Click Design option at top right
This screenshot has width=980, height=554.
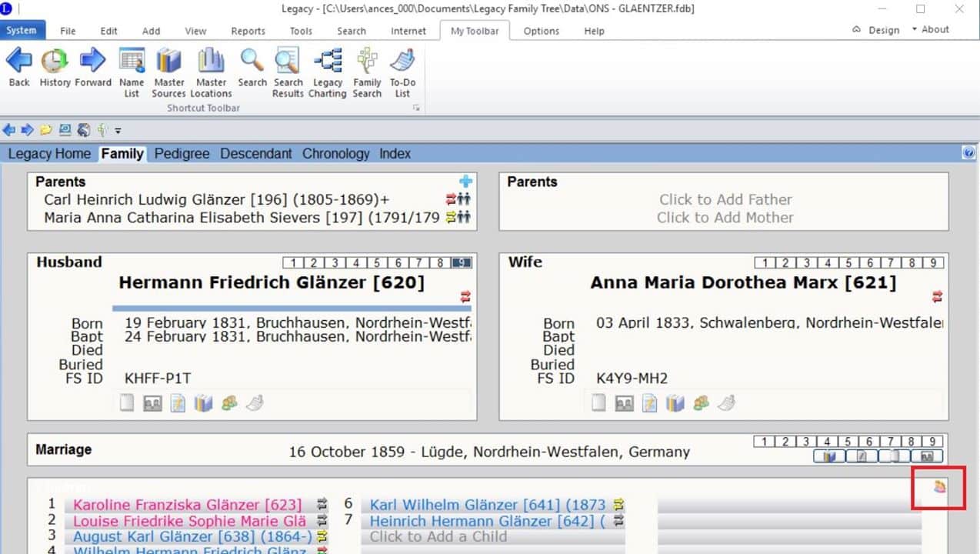click(x=876, y=29)
